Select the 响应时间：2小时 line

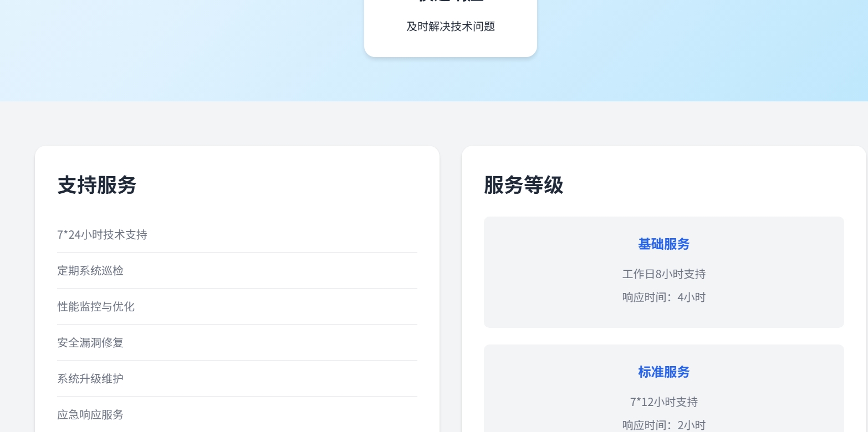663,425
